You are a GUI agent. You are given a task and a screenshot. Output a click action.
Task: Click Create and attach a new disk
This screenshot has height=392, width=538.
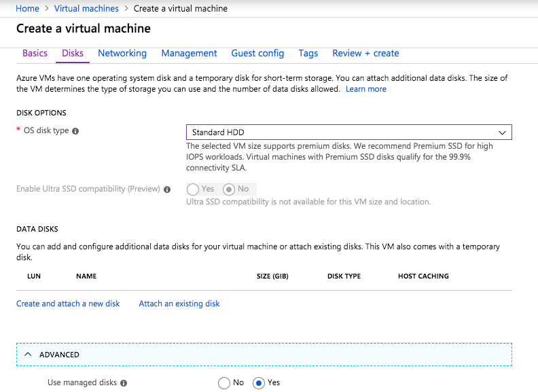68,304
